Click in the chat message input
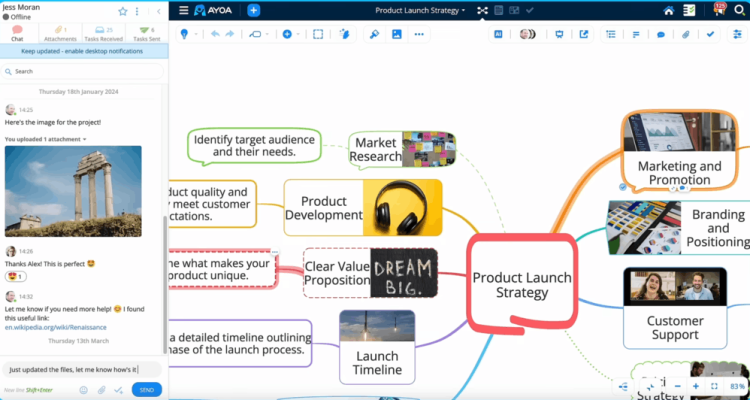This screenshot has width=750, height=400. [x=82, y=369]
